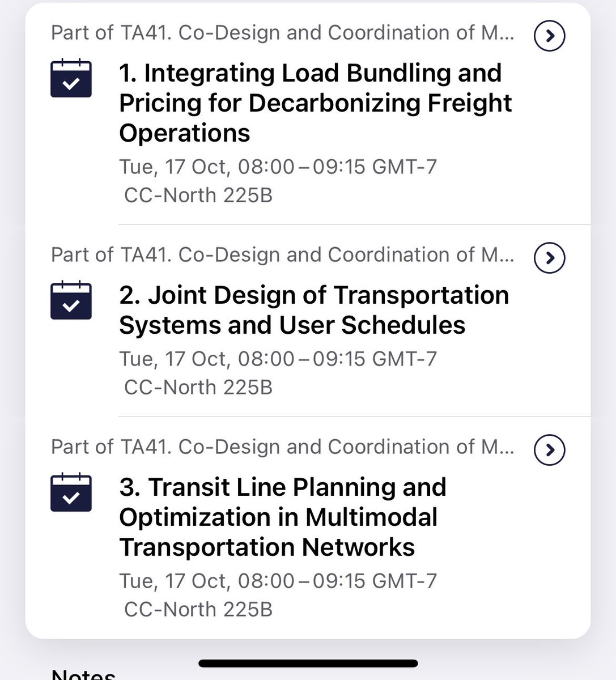This screenshot has height=680, width=616.
Task: Tap the iOS home indicator bar
Action: (x=308, y=663)
